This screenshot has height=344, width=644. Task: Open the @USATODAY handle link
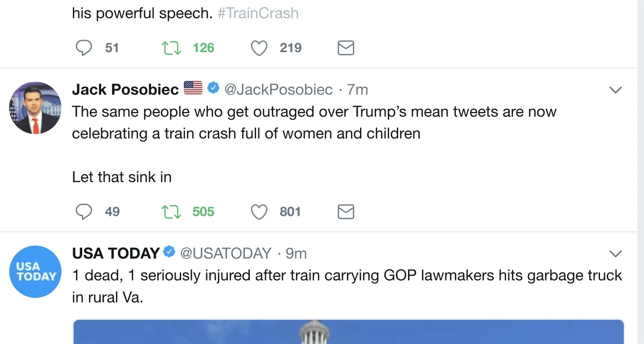coord(226,253)
